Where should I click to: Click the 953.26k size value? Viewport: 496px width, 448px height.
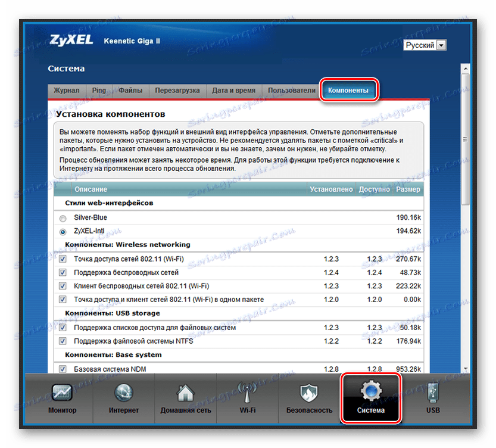(x=408, y=369)
